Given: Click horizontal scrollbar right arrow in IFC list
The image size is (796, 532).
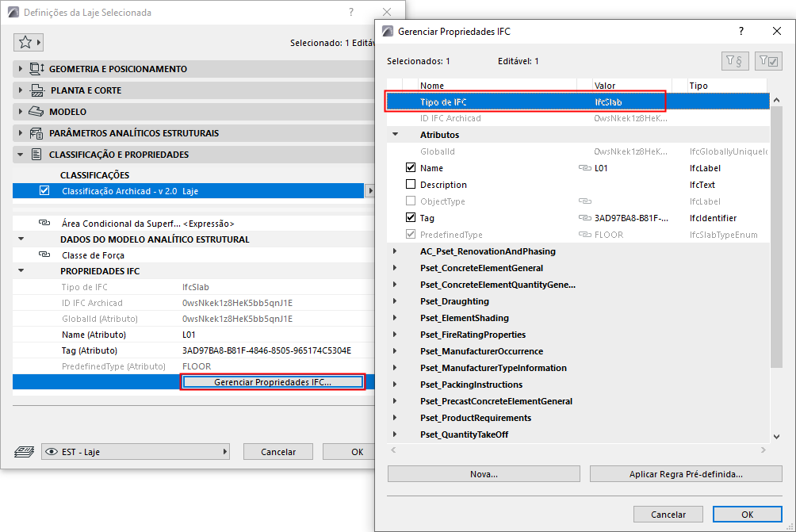Looking at the screenshot, I should tap(763, 450).
